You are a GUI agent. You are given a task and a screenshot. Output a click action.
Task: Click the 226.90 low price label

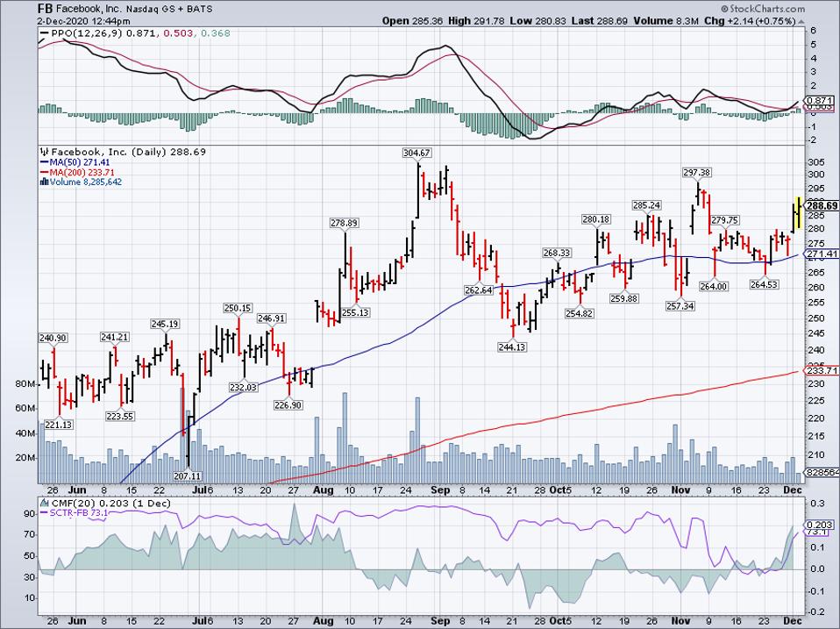[288, 405]
